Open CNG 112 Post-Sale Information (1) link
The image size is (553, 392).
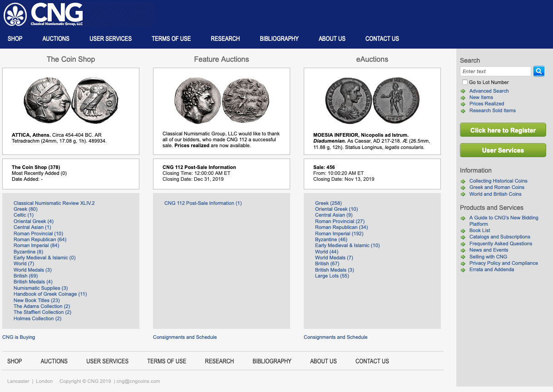203,203
